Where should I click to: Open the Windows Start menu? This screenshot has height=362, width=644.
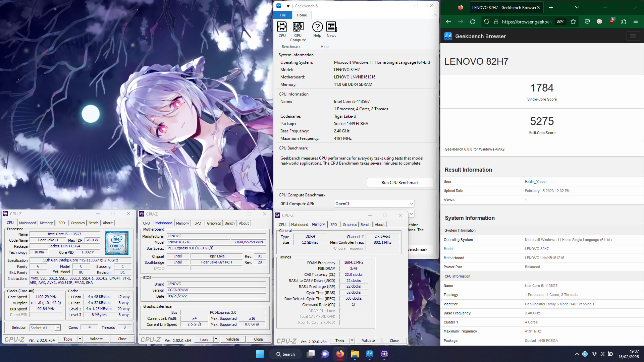click(x=260, y=354)
